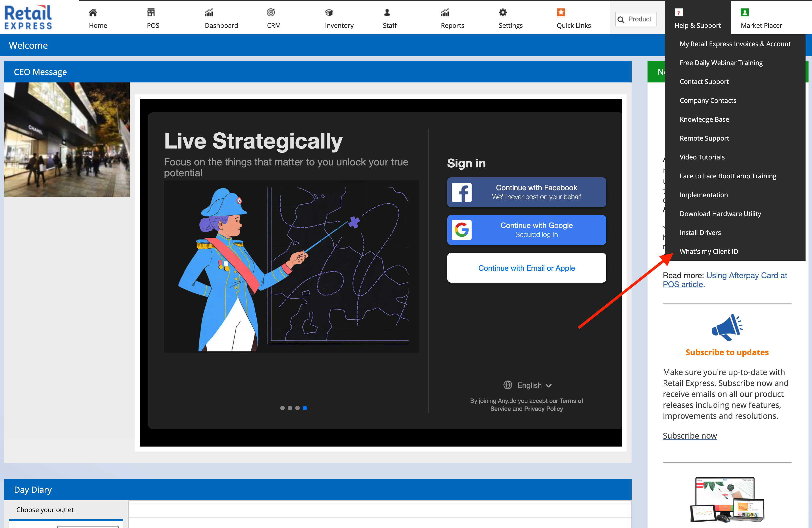Screen dimensions: 812x528
Task: Continue with Google sign-in button
Action: (527, 230)
